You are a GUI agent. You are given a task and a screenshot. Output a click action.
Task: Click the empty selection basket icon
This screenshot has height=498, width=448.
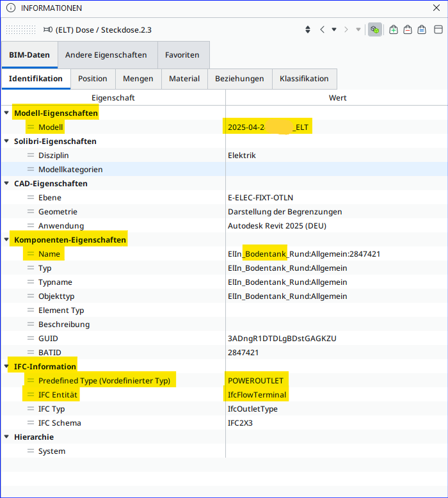click(408, 30)
